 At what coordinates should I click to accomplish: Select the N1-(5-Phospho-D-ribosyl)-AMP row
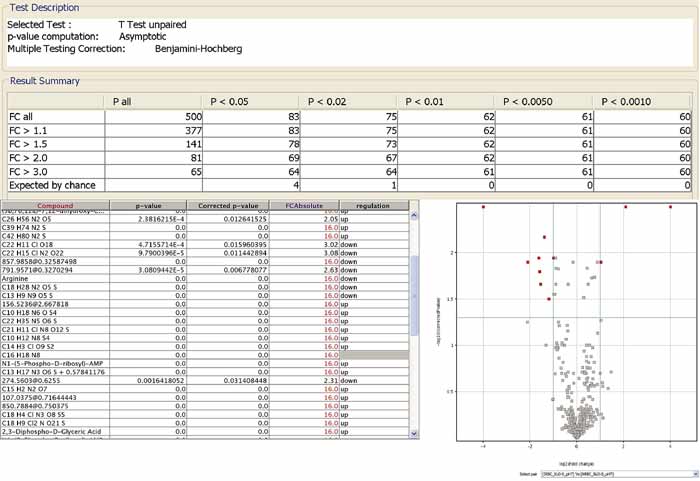click(204, 363)
